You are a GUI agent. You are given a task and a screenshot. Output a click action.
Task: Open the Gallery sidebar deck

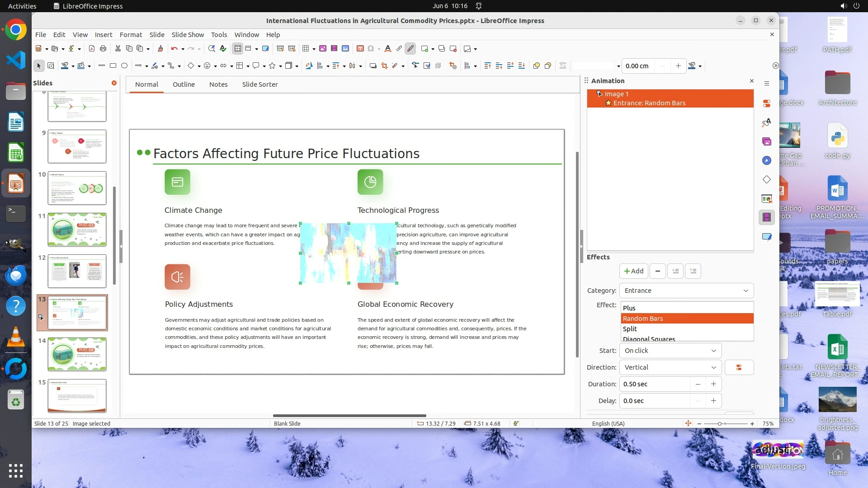767,141
